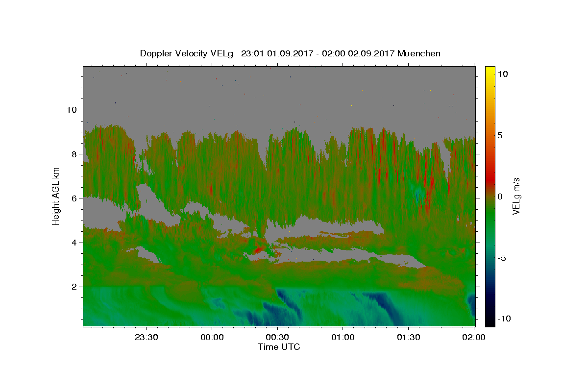The image size is (588, 392).
Task: Click the Doppler Velocity VELg plot title
Action: [x=290, y=53]
